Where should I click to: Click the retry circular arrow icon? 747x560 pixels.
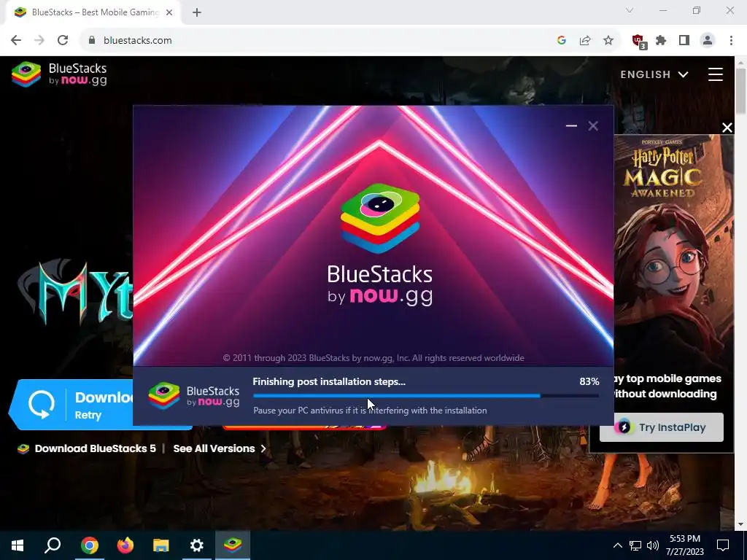(x=42, y=405)
